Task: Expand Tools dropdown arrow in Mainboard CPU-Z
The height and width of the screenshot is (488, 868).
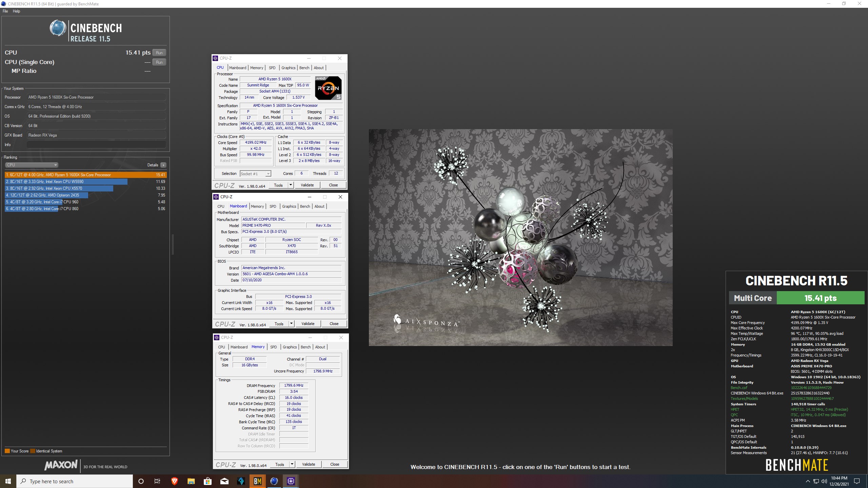Action: click(291, 324)
